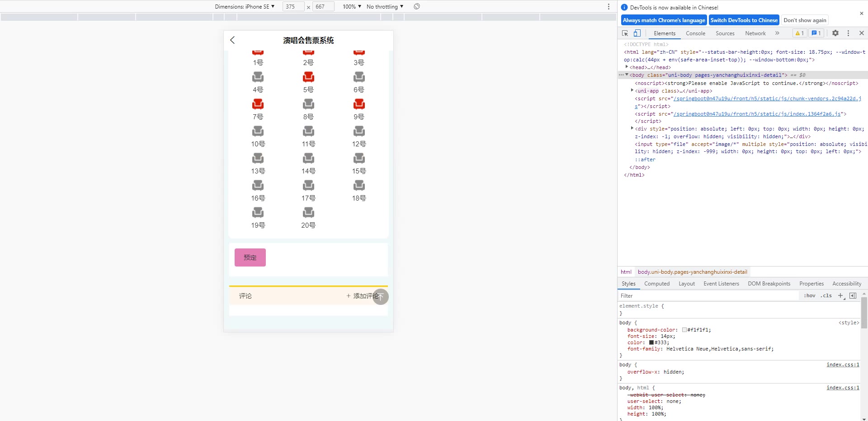Image resolution: width=868 pixels, height=421 pixels.
Task: Select the red seat icon number 5
Action: (308, 77)
